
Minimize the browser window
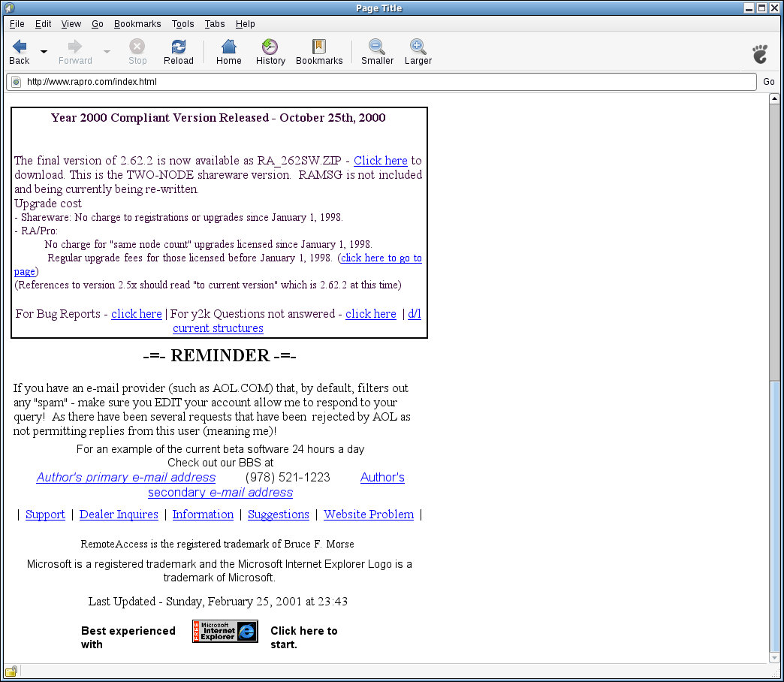coord(749,8)
